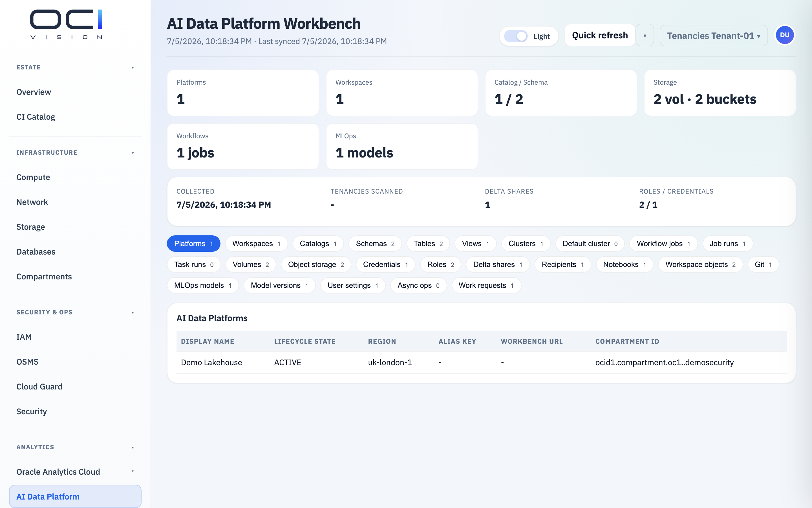Open the DU user avatar menu

[784, 35]
